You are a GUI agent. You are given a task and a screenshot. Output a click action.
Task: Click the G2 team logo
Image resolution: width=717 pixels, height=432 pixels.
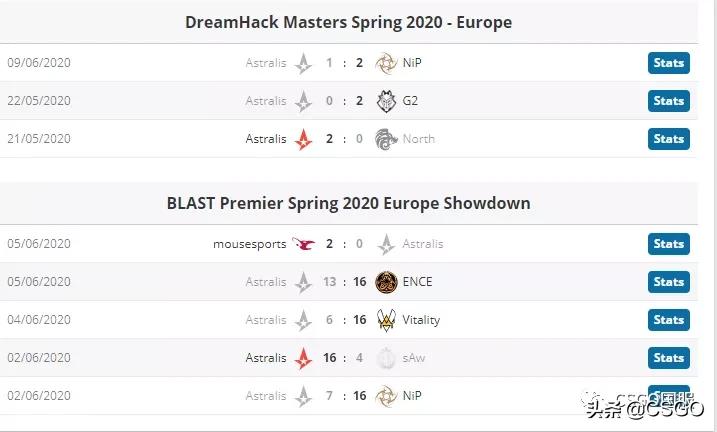(386, 101)
